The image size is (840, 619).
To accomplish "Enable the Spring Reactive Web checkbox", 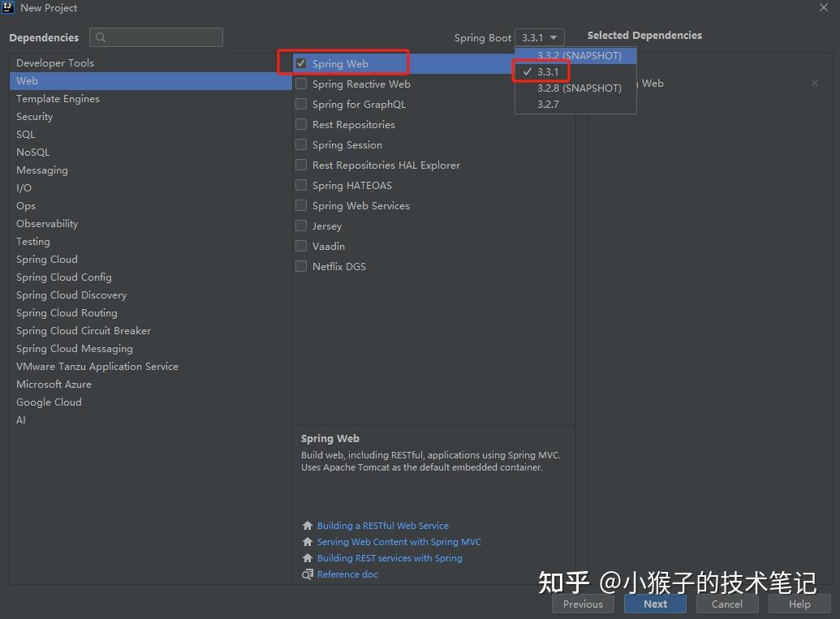I will (300, 84).
